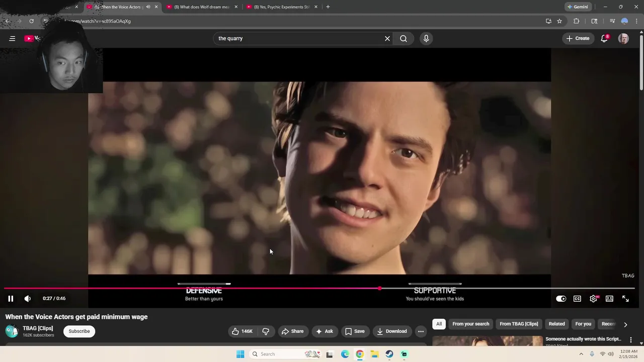This screenshot has height=362, width=644.
Task: Open YouTube notifications bell
Action: click(604, 38)
